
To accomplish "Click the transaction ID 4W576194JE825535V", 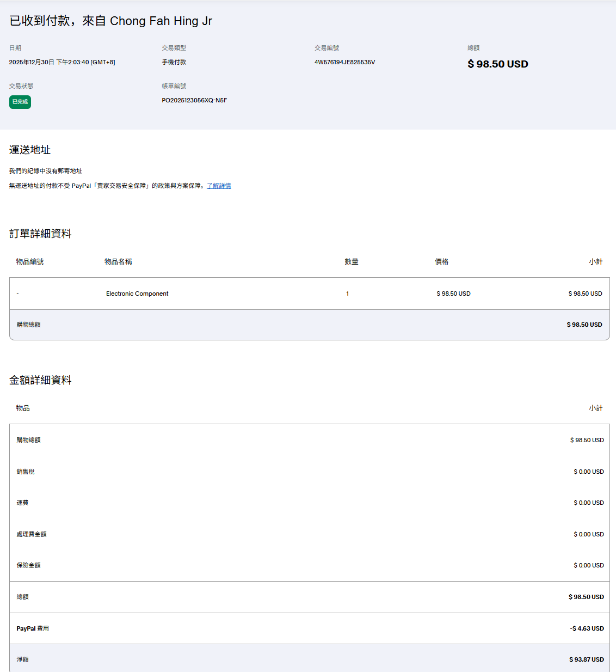I will [x=344, y=62].
